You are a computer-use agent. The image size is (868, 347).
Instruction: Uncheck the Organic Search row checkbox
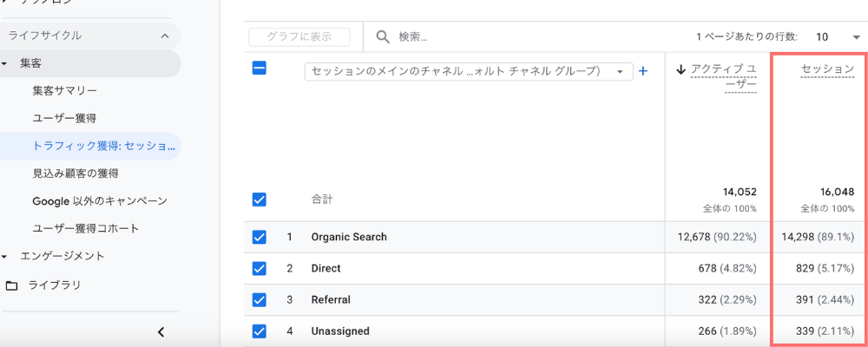click(x=259, y=237)
